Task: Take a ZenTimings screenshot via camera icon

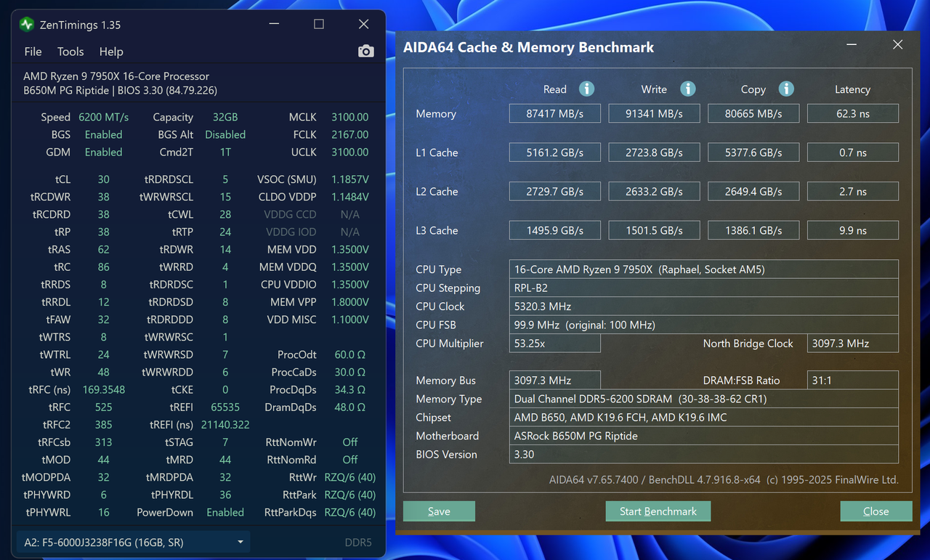Action: 366,51
